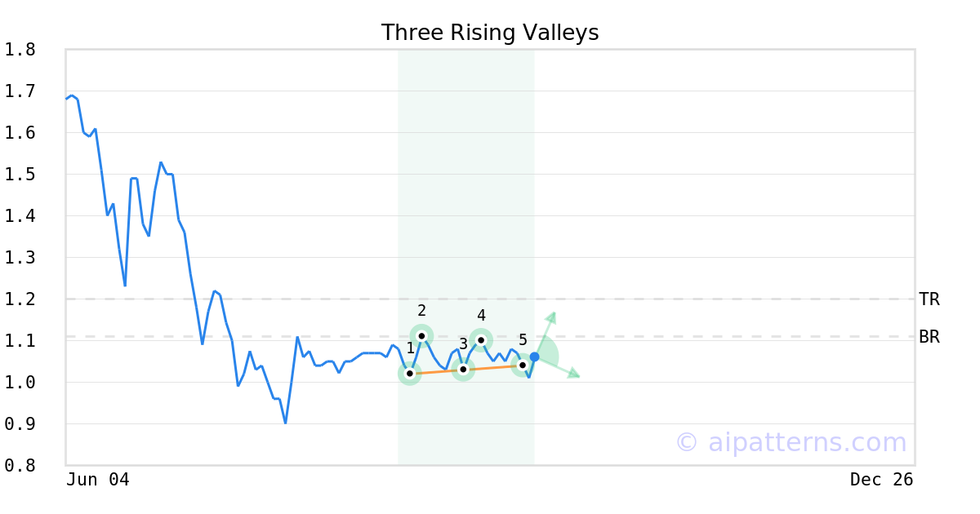Image resolution: width=980 pixels, height=514 pixels.
Task: Click the 1.5 y-axis price label
Action: (20, 175)
